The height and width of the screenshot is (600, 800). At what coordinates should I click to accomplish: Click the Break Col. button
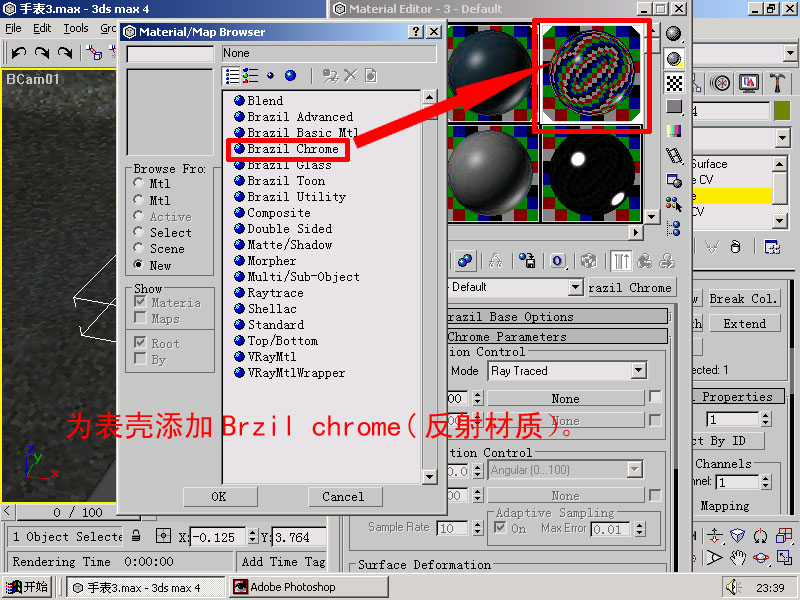click(743, 298)
